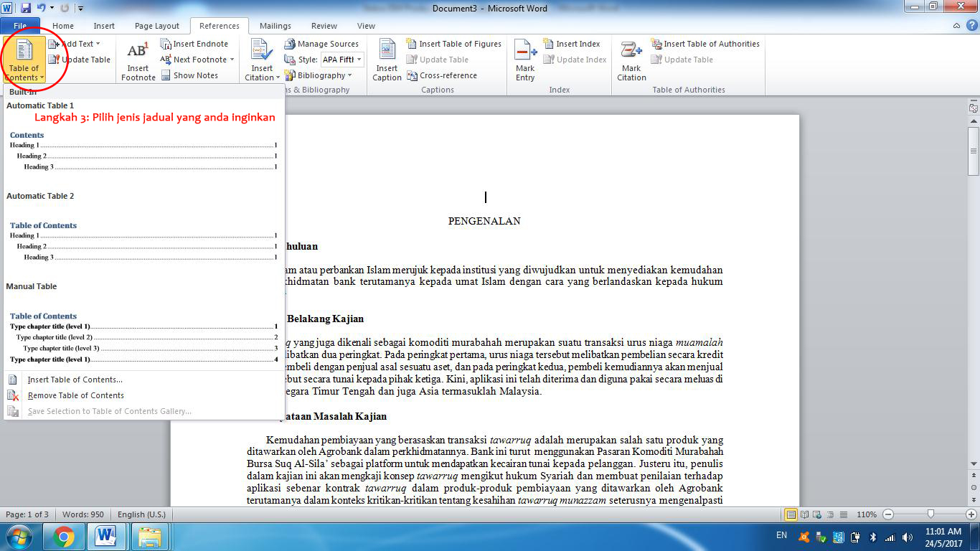Click English (U.S.) language indicator

tap(141, 514)
